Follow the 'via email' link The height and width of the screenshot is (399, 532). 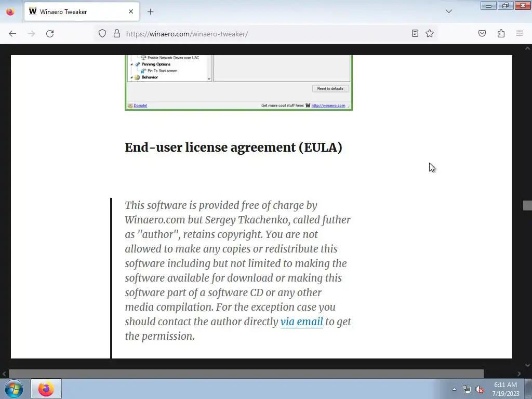click(x=302, y=321)
